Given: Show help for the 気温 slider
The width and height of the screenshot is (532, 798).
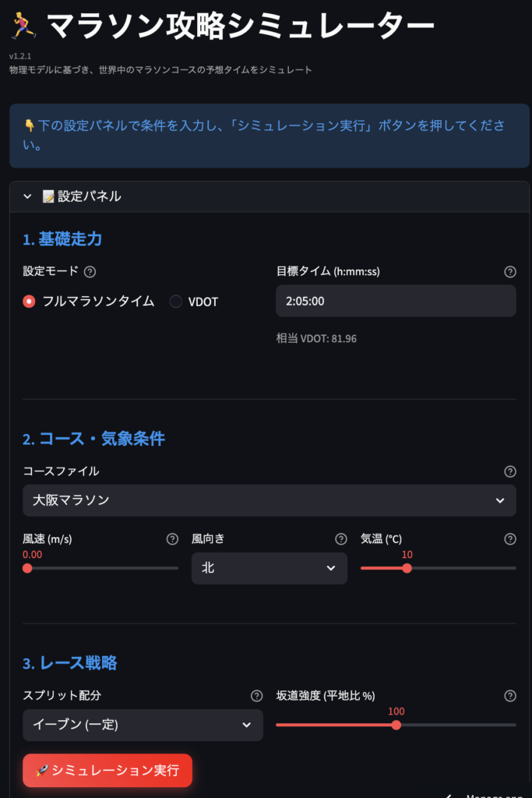Looking at the screenshot, I should click(510, 538).
